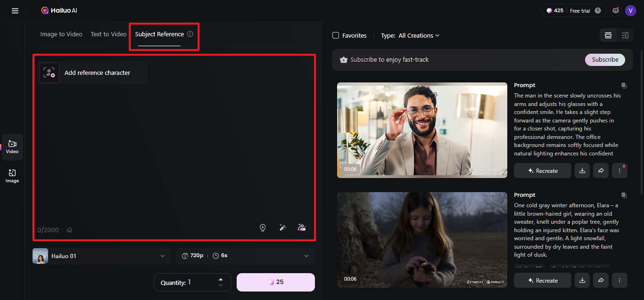The image size is (644, 300).
Task: Switch to the Text to Video tab
Action: [x=108, y=34]
